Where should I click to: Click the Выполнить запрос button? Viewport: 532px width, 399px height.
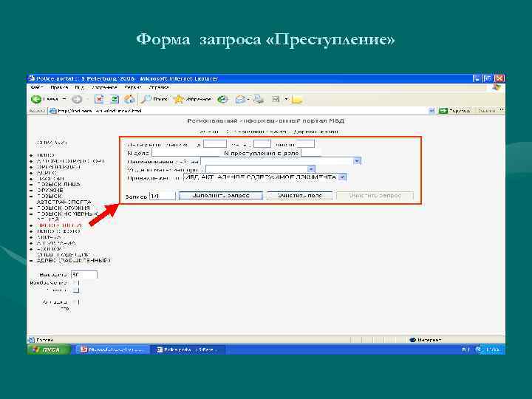221,196
